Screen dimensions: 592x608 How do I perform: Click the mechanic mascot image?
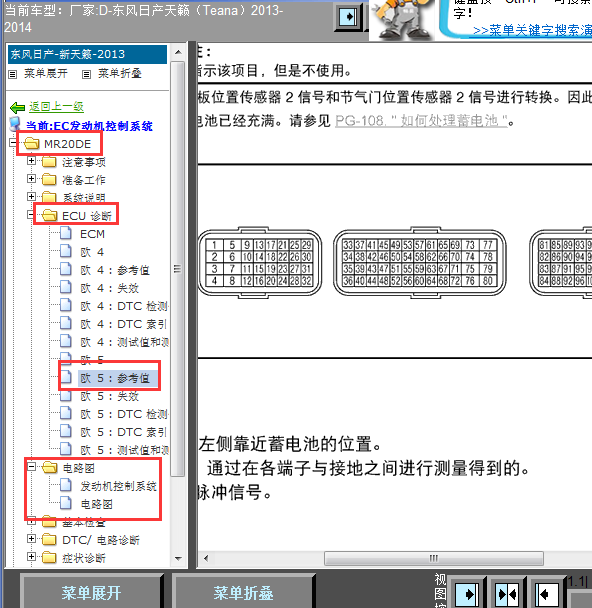404,19
